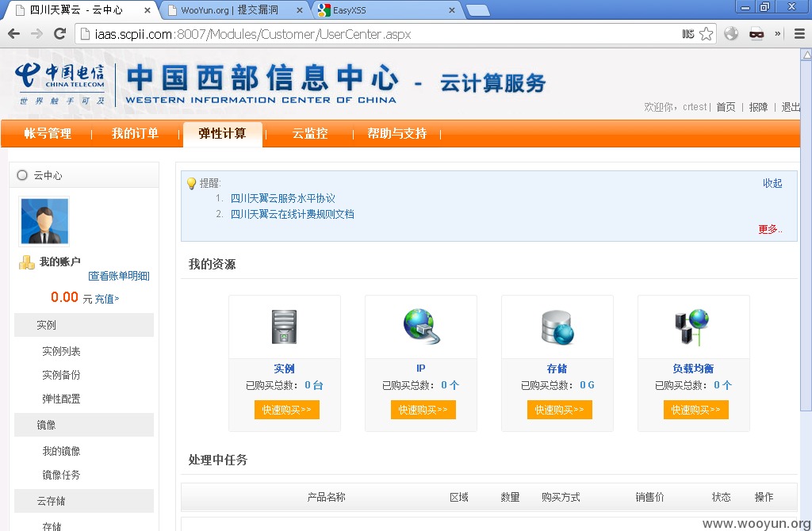Close the WooYun.org tab
This screenshot has height=531, width=812.
(x=299, y=10)
